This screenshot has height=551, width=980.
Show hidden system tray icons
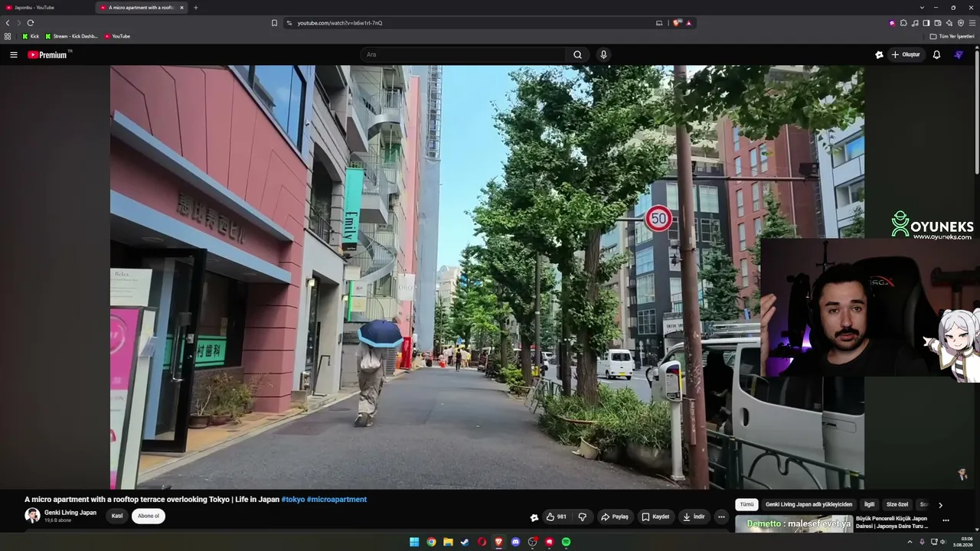click(910, 542)
